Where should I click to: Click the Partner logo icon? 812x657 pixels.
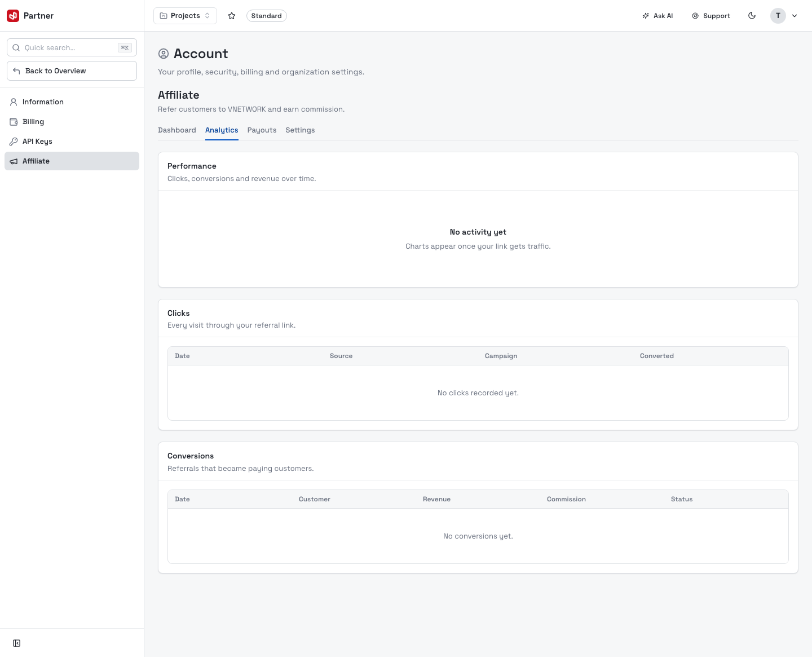13,16
